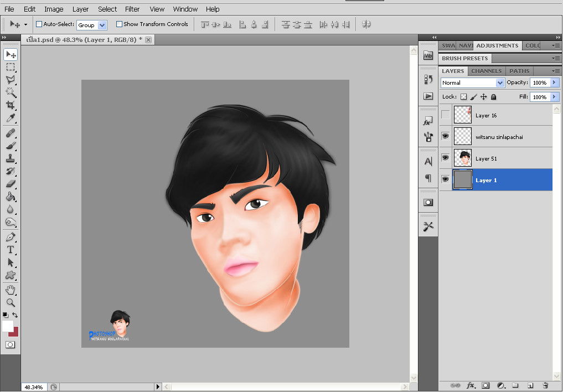Enable Show Transform Controls checkbox

119,24
